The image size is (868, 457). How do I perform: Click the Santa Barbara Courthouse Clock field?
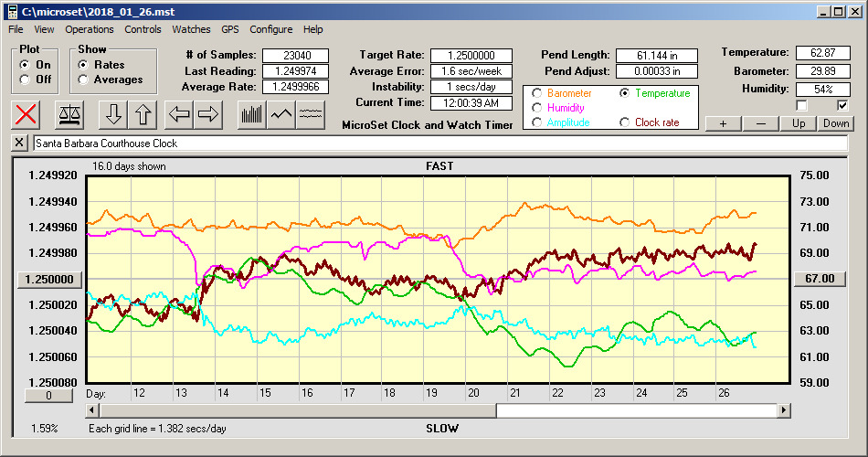coord(439,143)
